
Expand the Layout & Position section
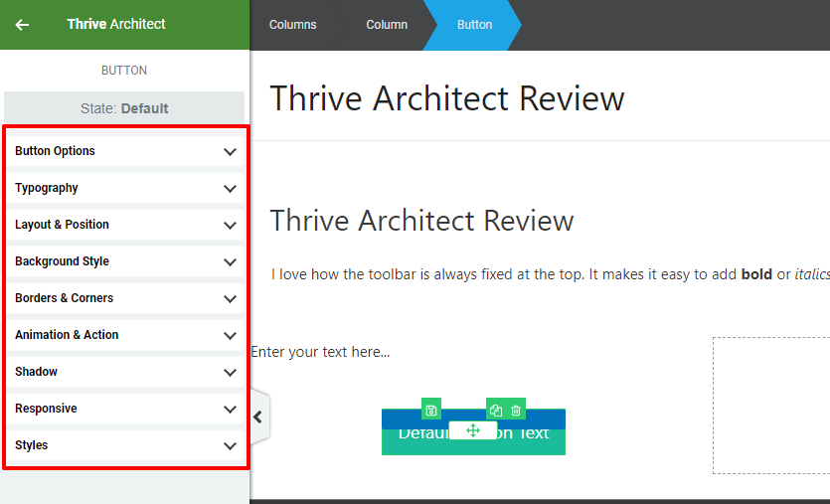click(x=125, y=225)
